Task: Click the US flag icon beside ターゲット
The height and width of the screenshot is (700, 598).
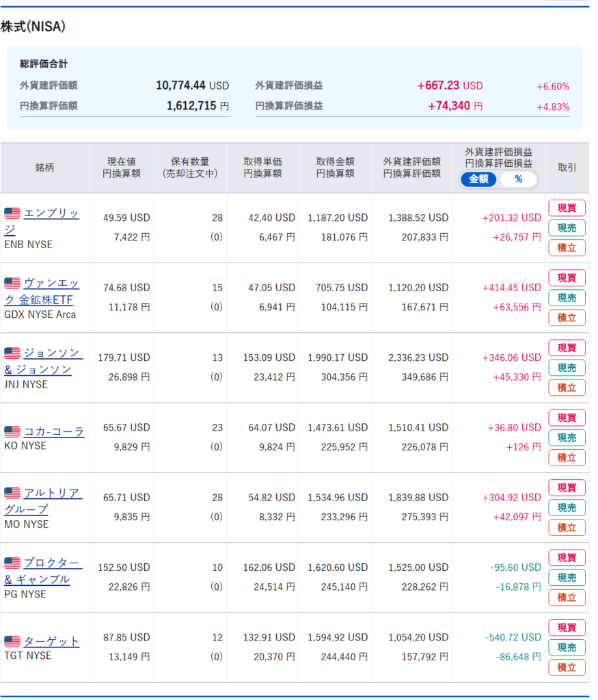Action: (x=12, y=641)
